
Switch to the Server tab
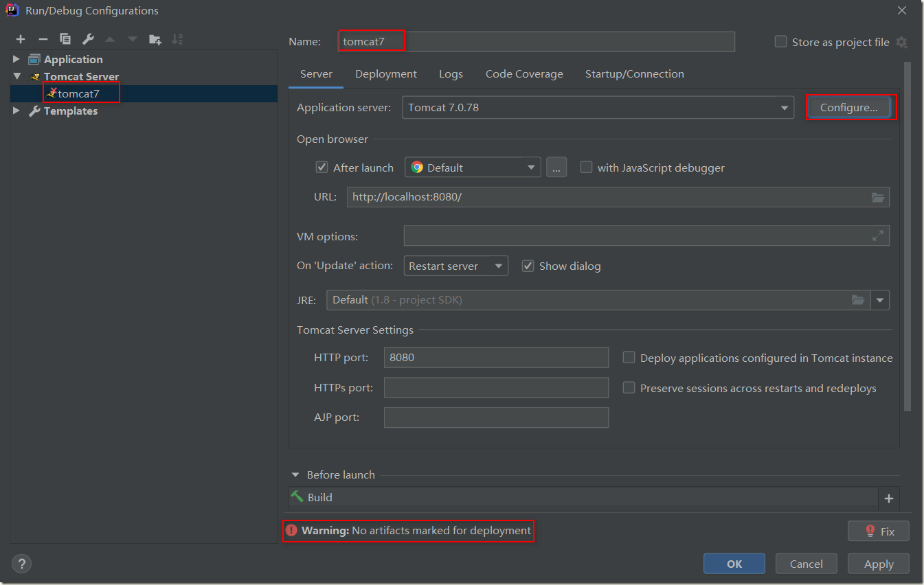316,74
